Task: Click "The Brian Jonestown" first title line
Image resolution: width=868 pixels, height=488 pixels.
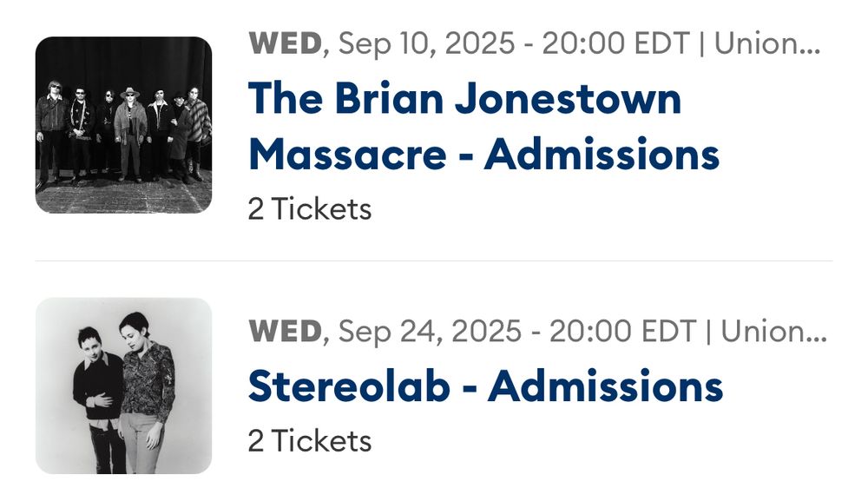Action: (464, 99)
